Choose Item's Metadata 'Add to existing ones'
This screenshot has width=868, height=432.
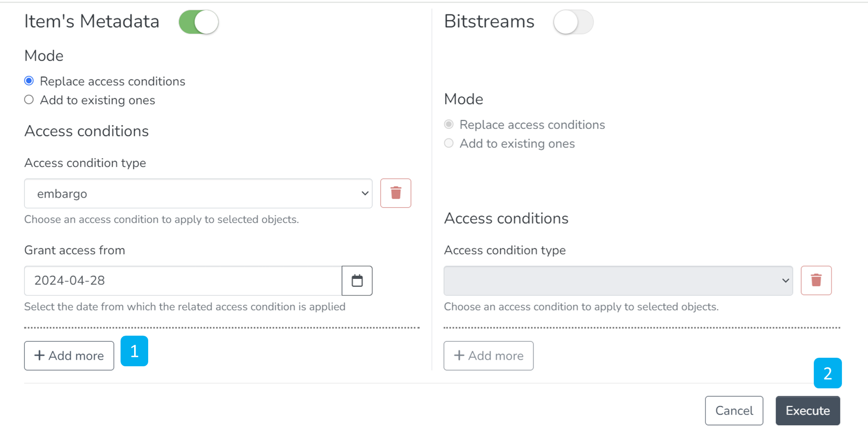[29, 100]
